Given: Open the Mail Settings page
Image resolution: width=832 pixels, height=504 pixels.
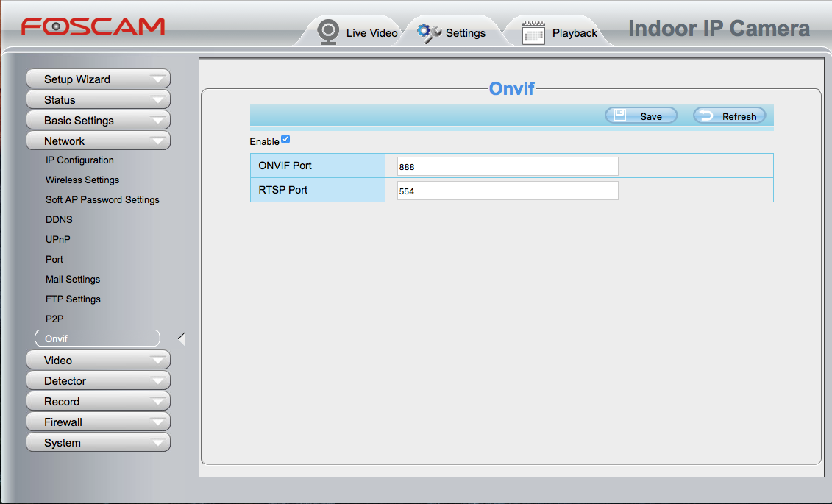Looking at the screenshot, I should tap(73, 280).
